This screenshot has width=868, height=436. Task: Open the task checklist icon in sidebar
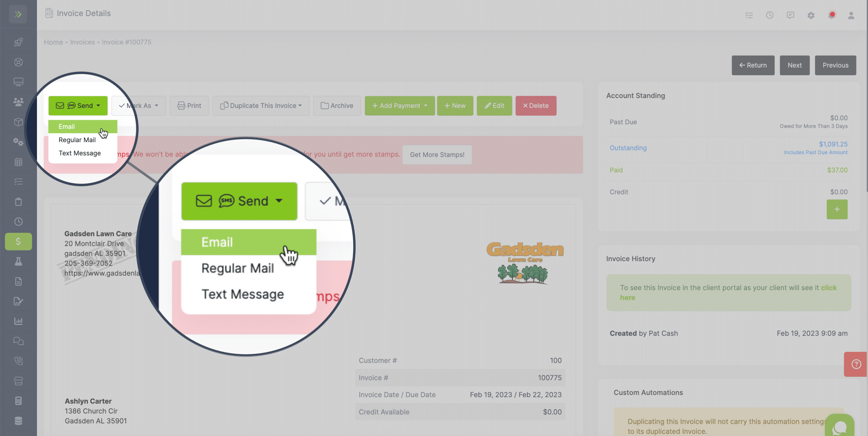(18, 182)
